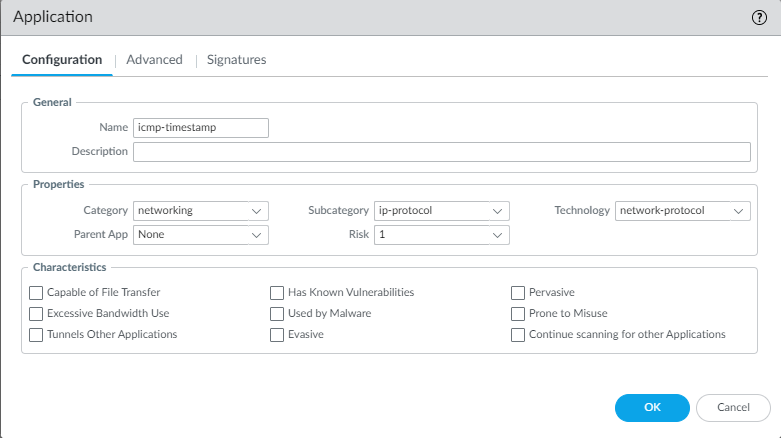The width and height of the screenshot is (781, 438).
Task: Open the Parent App dropdown
Action: click(201, 235)
